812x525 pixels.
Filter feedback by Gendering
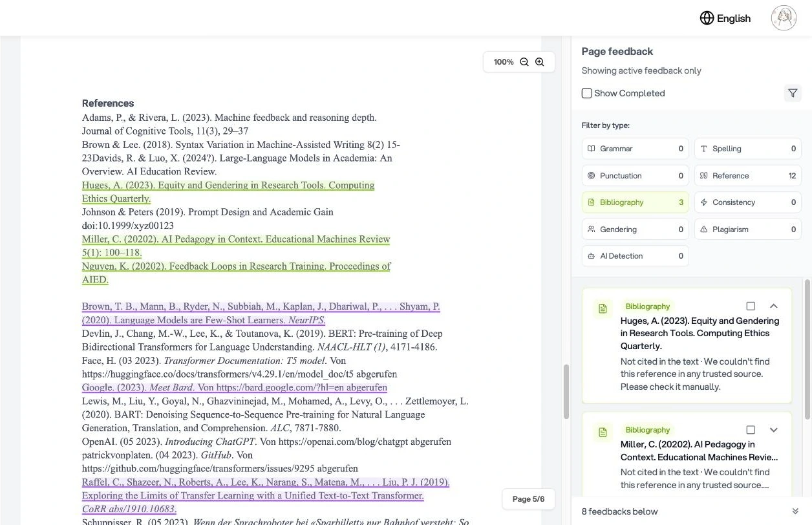636,230
